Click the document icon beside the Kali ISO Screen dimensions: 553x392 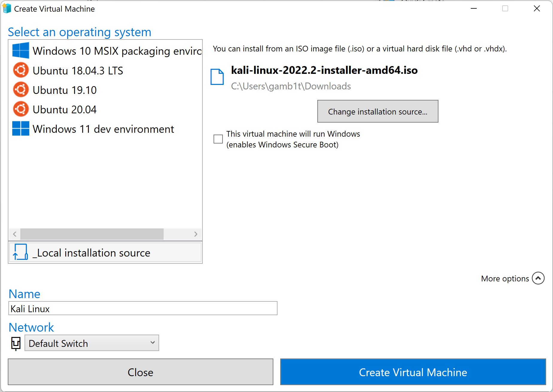(x=217, y=77)
